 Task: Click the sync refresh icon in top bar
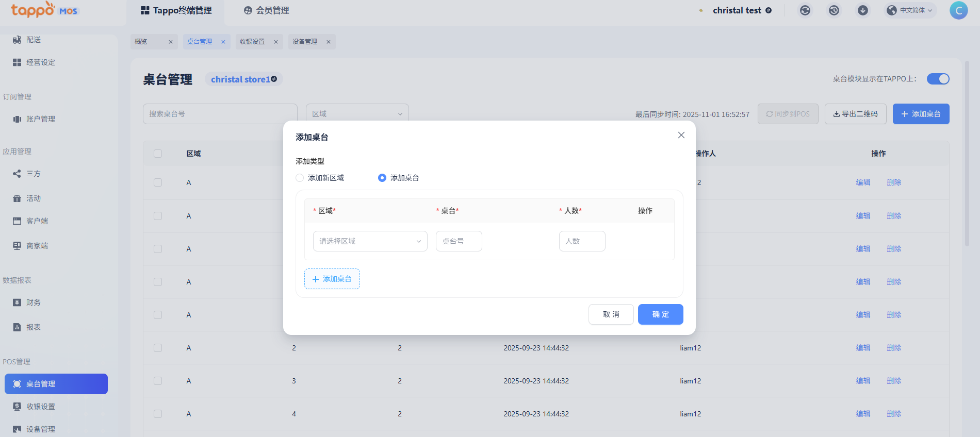(805, 10)
